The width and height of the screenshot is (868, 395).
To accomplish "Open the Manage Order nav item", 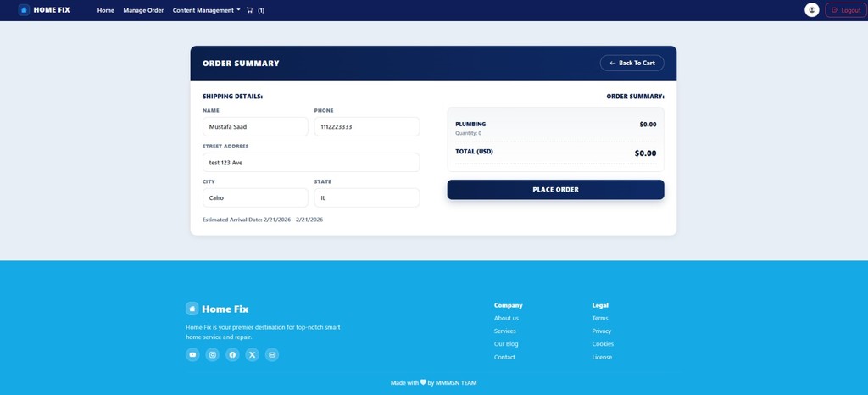I will pyautogui.click(x=143, y=10).
